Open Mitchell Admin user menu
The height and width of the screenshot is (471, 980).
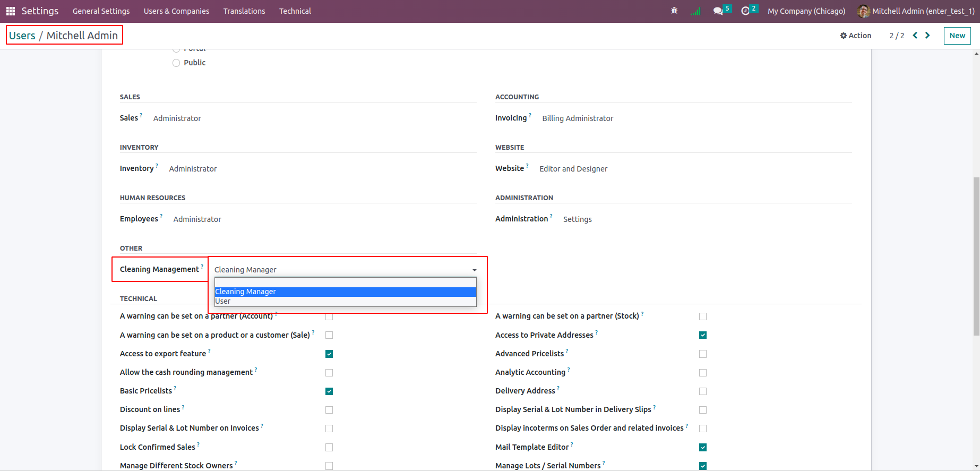pos(916,11)
